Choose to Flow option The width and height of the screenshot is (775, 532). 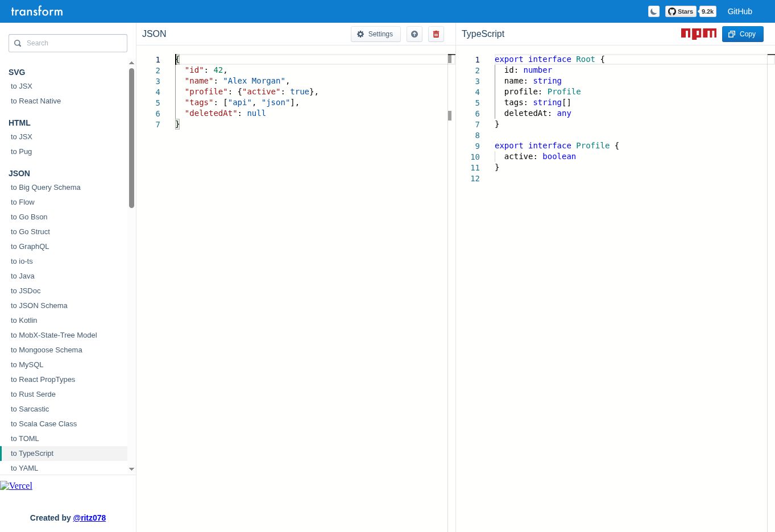pyautogui.click(x=64, y=202)
